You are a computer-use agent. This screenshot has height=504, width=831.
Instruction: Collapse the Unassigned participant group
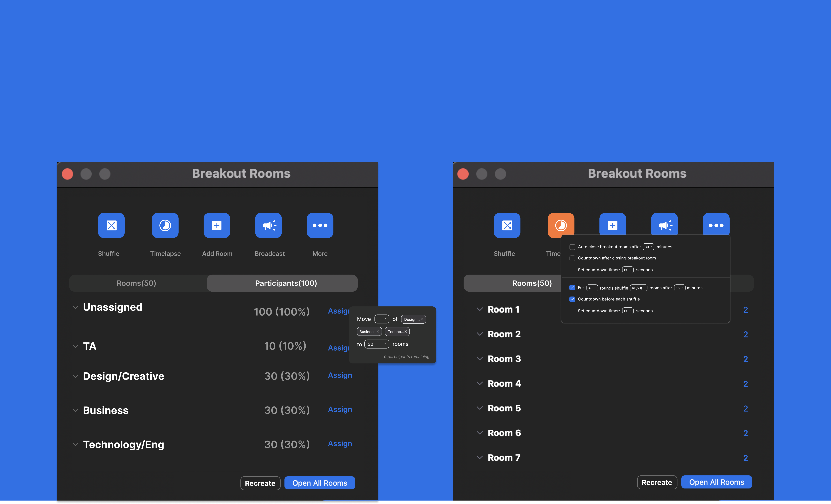click(75, 307)
